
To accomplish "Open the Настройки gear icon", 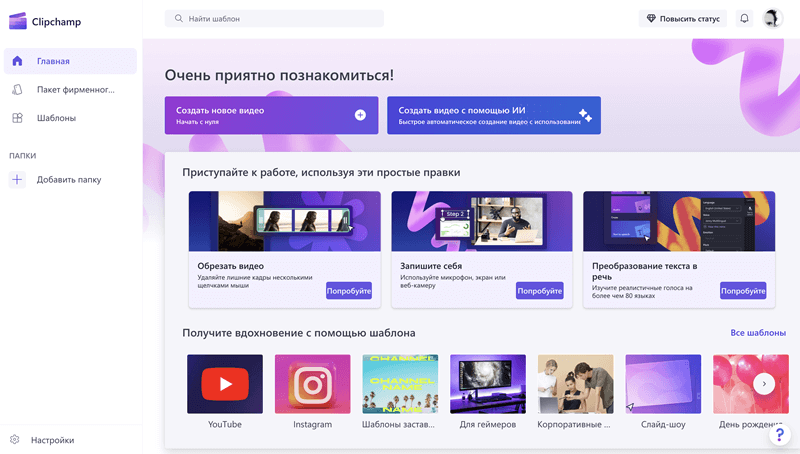I will tap(14, 440).
